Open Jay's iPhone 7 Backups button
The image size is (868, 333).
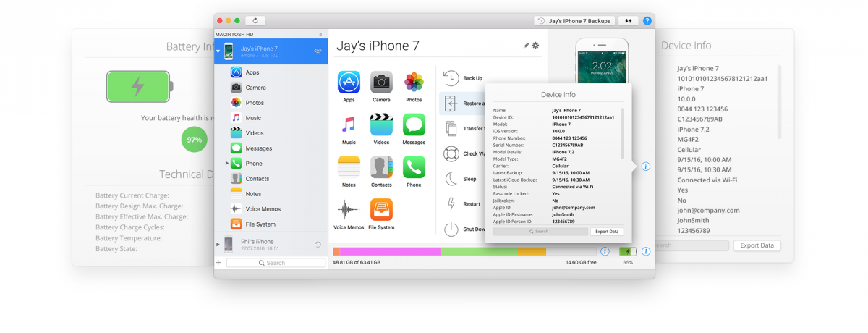574,21
